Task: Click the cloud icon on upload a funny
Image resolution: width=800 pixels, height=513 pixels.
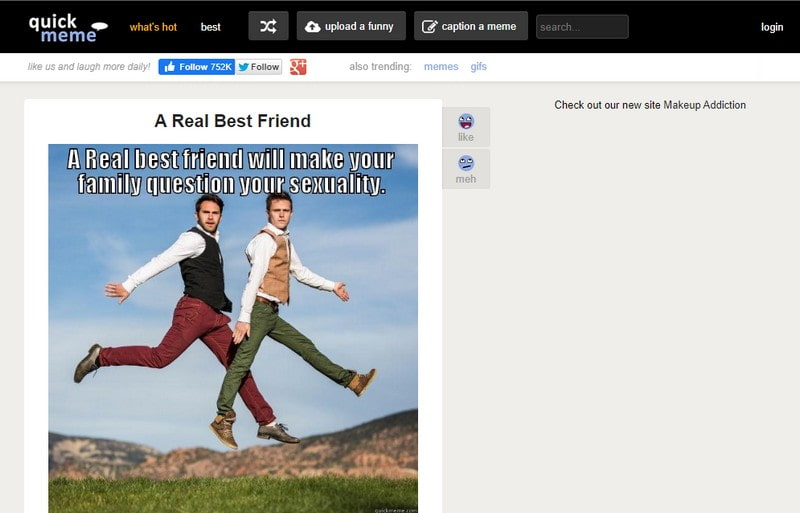Action: click(312, 27)
